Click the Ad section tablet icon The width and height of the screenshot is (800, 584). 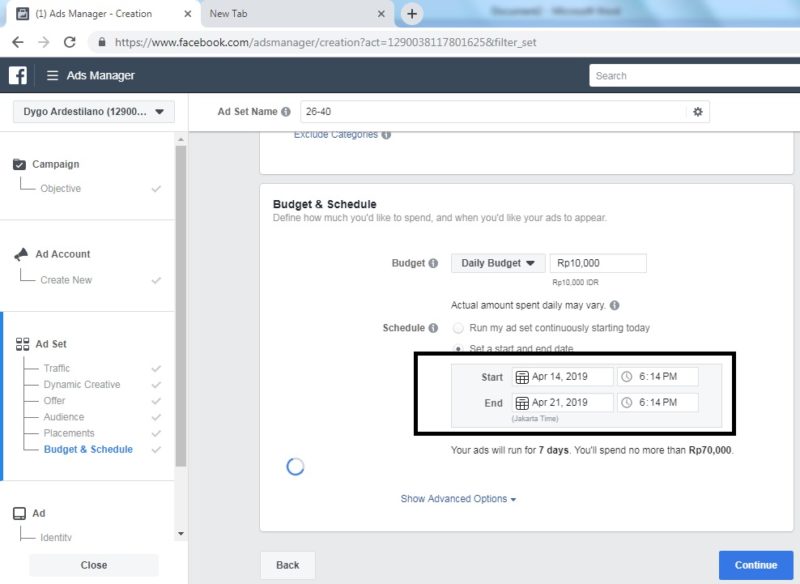click(19, 513)
